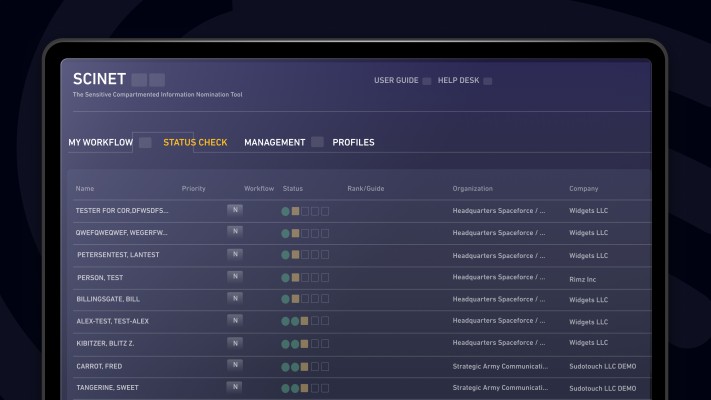Click the N workflow badge for PERSON, TEST
Image resolution: width=711 pixels, height=400 pixels.
235,276
